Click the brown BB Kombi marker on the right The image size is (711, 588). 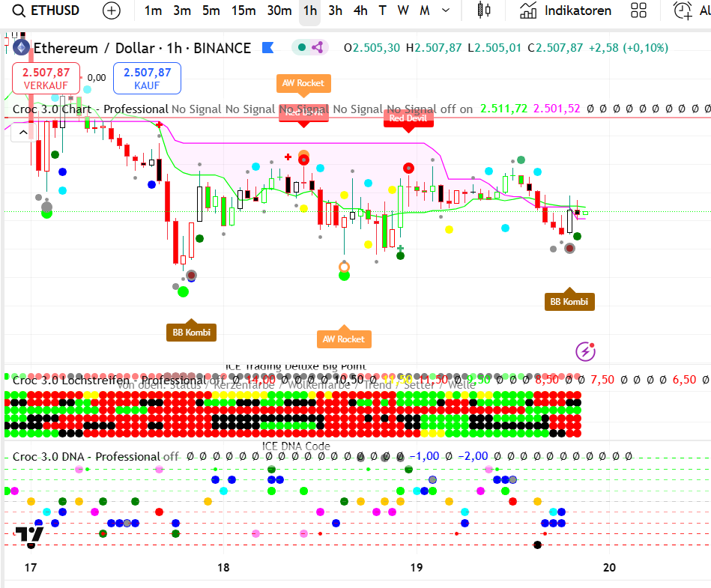[x=569, y=302]
